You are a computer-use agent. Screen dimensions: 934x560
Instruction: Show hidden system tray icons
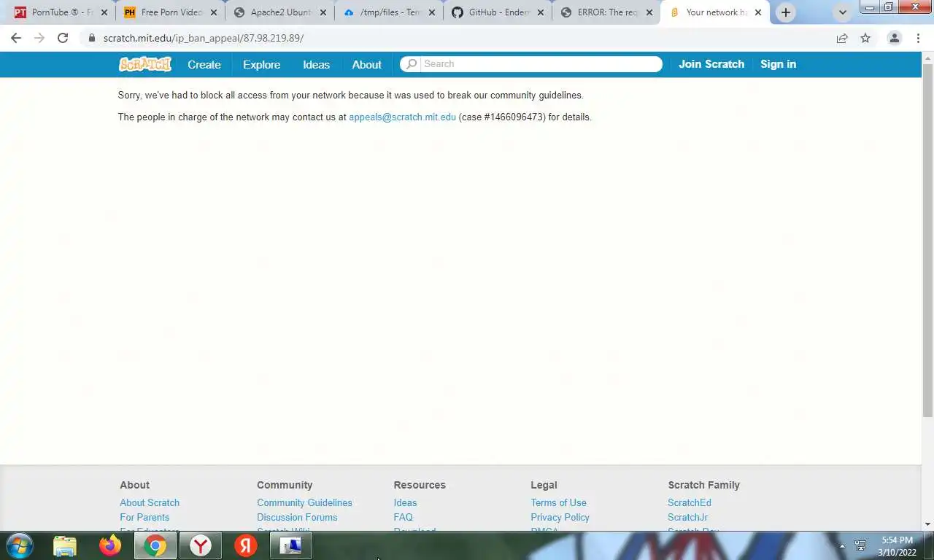(x=842, y=545)
